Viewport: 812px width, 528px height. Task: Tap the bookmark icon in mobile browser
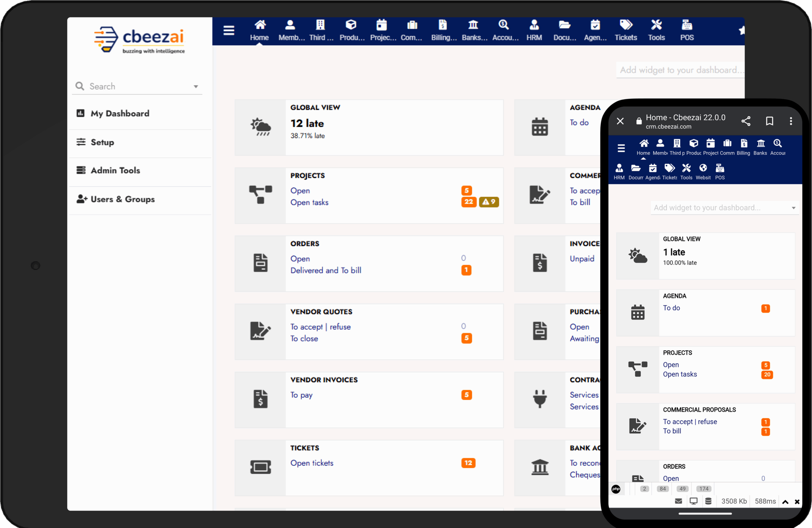tap(769, 121)
